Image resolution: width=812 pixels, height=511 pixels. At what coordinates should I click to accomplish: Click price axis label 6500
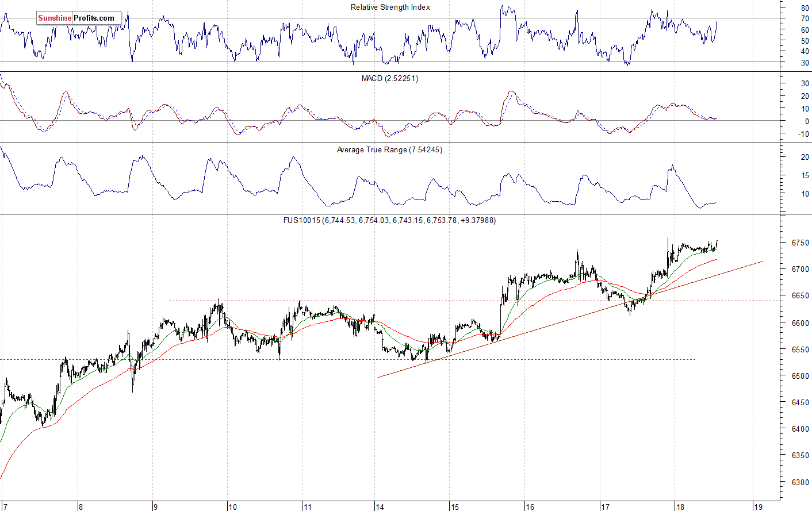pyautogui.click(x=800, y=376)
